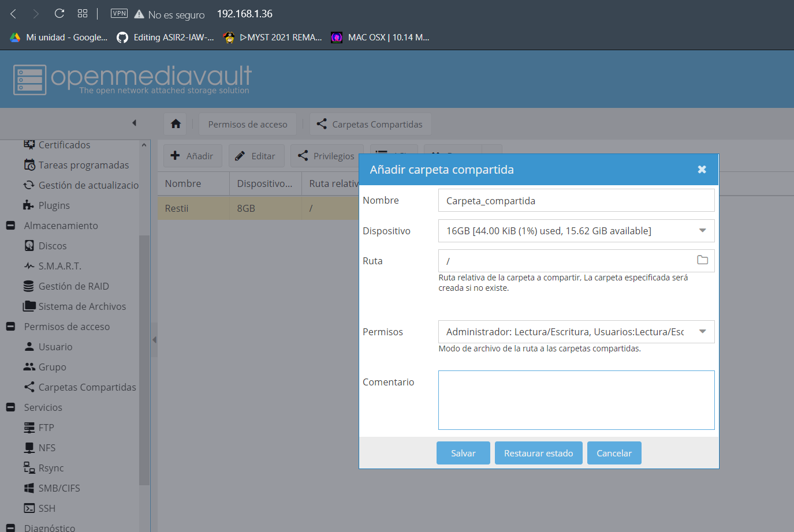Collapse the Almacenamiento tree section
Viewport: 794px width, 532px height.
point(10,226)
